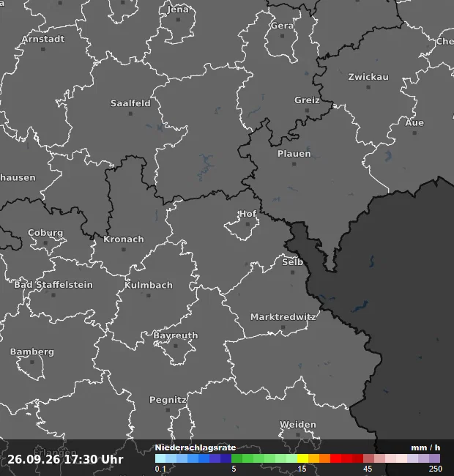Click the red legend color swatch

(335, 458)
